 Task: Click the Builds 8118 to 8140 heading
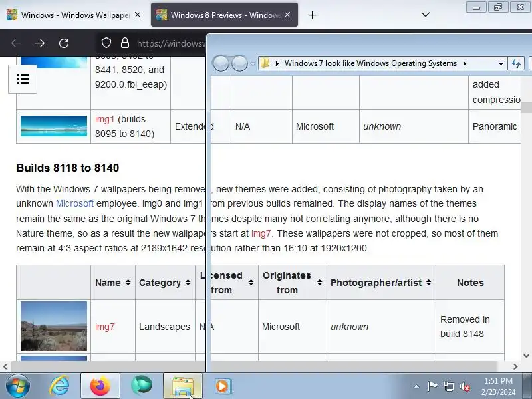pyautogui.click(x=68, y=168)
